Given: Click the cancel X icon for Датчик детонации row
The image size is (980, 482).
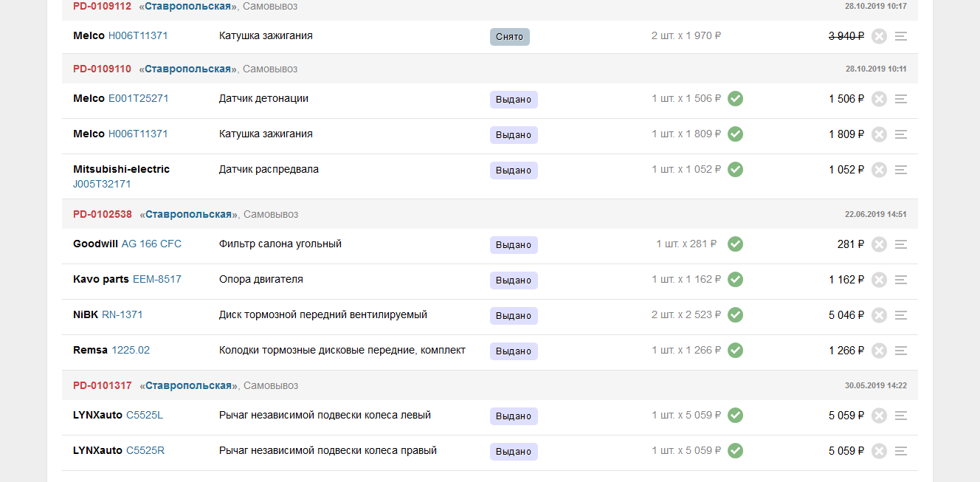Looking at the screenshot, I should [x=879, y=99].
